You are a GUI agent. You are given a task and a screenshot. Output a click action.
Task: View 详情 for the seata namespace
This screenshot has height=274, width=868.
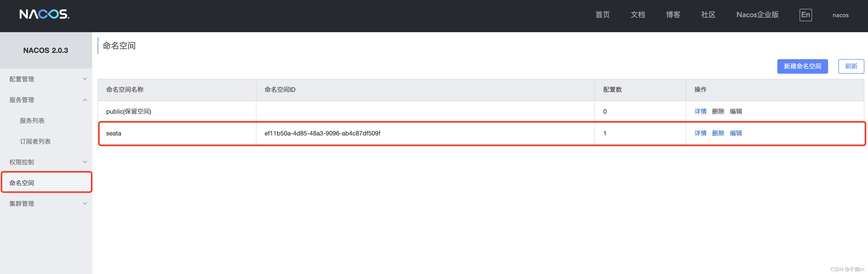point(700,133)
